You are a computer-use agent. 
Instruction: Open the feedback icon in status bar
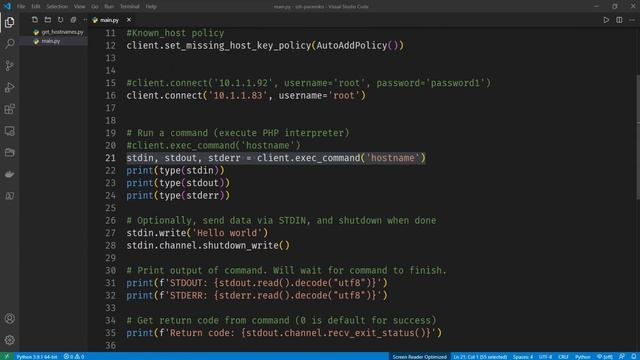click(621, 356)
